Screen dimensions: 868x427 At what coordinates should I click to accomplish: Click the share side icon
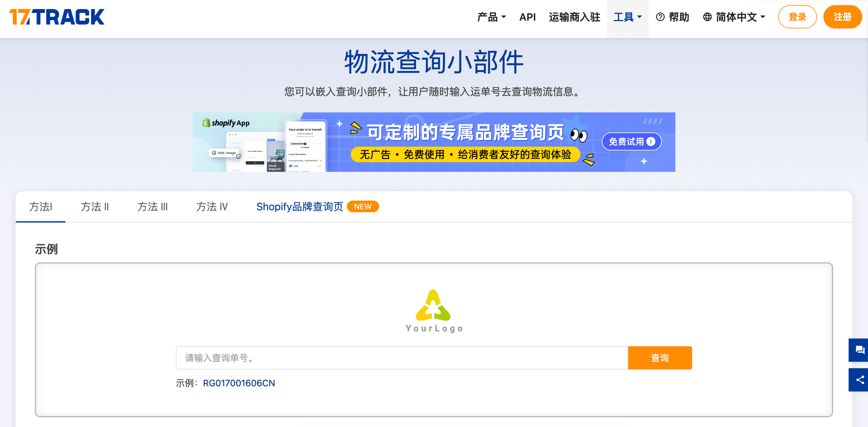(x=859, y=380)
